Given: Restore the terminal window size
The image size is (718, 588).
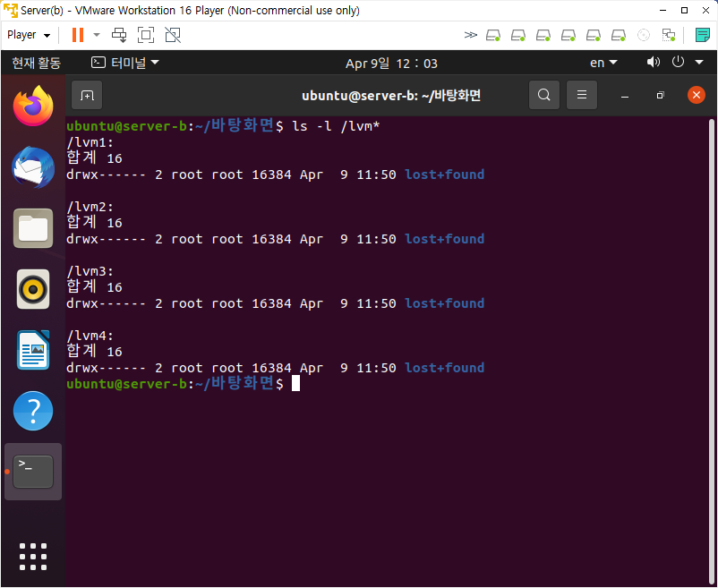Looking at the screenshot, I should coord(660,95).
